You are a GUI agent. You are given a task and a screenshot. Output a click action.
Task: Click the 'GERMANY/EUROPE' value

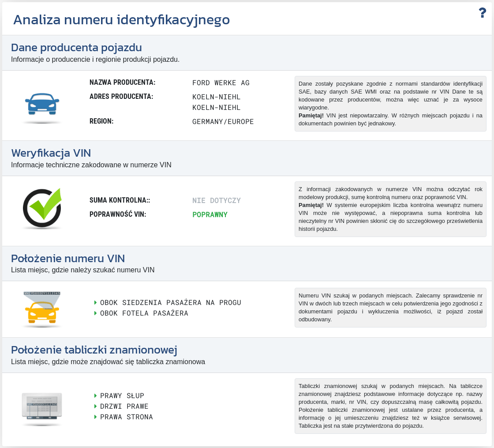coord(223,122)
